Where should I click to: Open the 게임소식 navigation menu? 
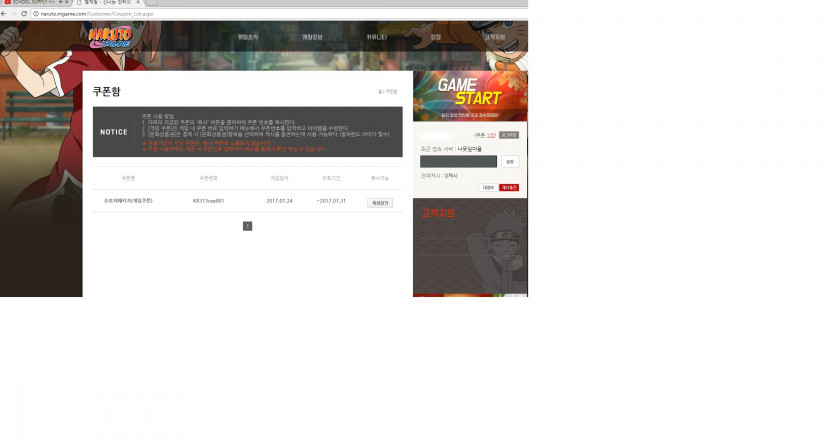[x=248, y=37]
